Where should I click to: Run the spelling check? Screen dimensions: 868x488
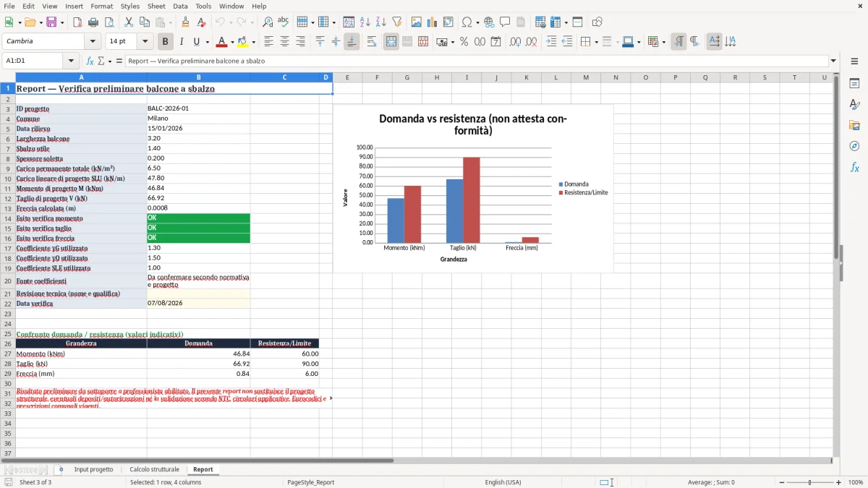283,22
